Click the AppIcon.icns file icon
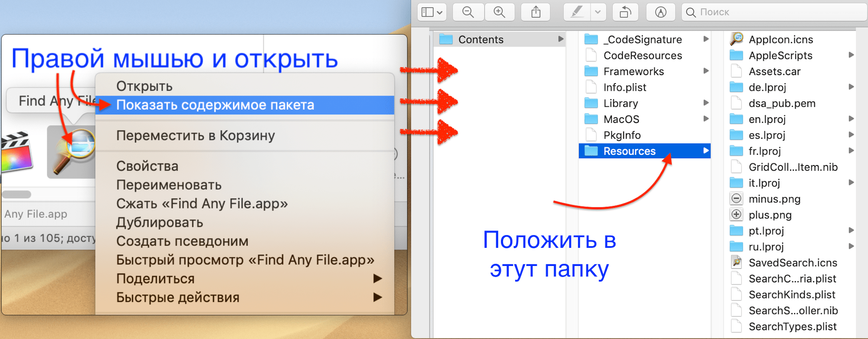The height and width of the screenshot is (339, 868). [736, 39]
